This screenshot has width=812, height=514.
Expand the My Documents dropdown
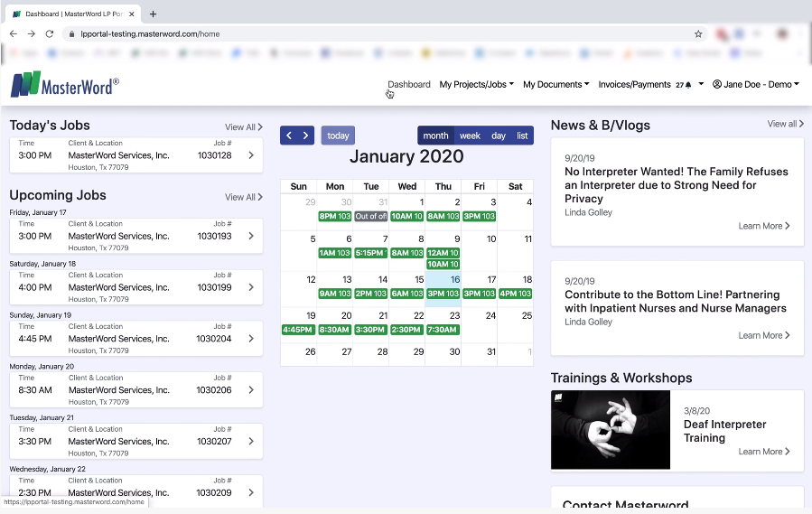555,85
